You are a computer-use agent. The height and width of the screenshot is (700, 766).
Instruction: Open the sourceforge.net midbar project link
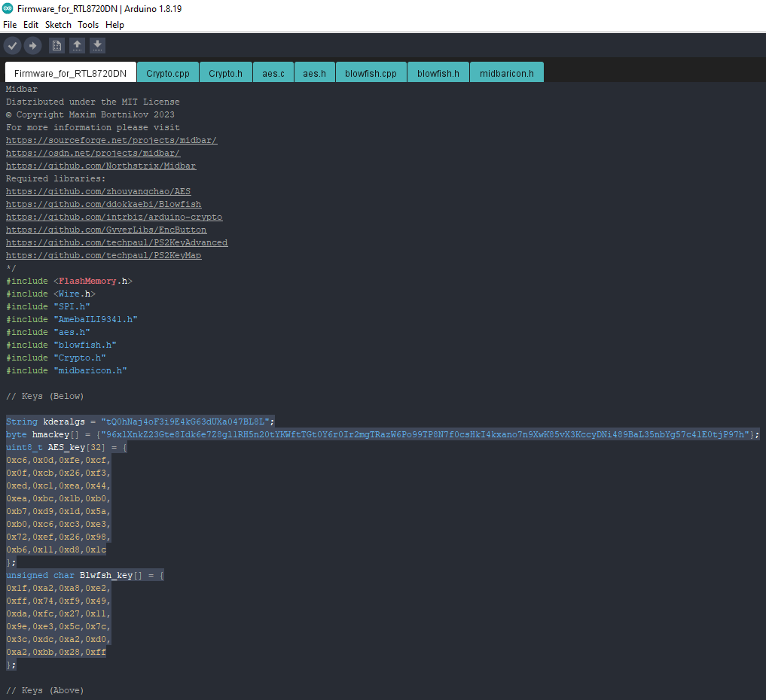tap(111, 139)
